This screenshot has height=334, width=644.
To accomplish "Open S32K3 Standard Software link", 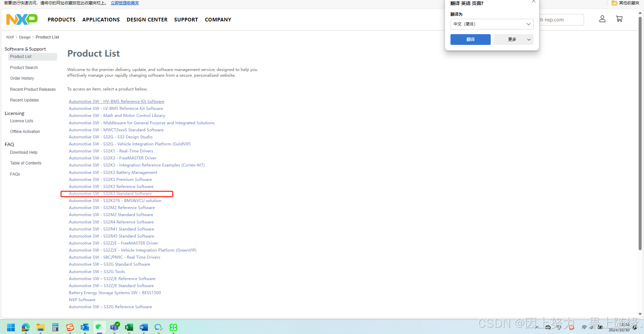I will point(110,194).
